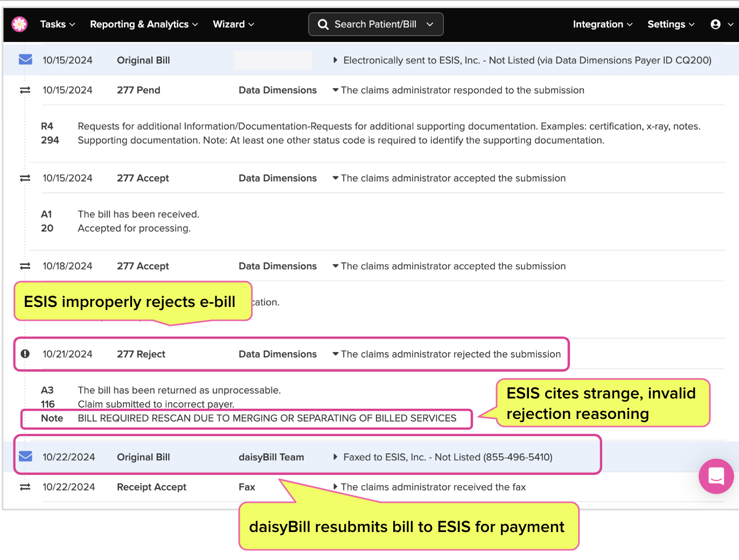This screenshot has width=739, height=560.
Task: Open the Settings menu
Action: click(671, 24)
